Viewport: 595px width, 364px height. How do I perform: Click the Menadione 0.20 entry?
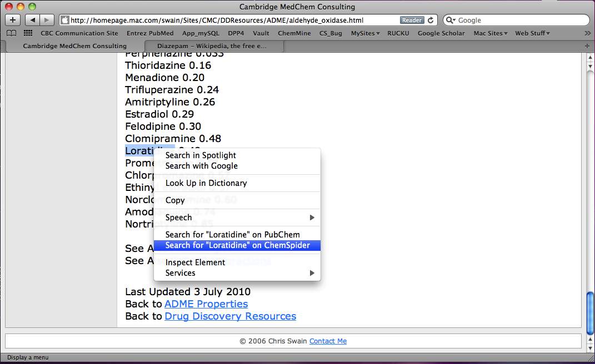(164, 78)
